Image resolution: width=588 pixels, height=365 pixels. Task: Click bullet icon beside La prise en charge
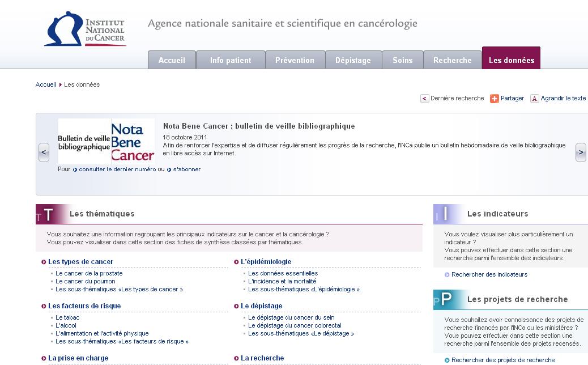click(x=44, y=358)
